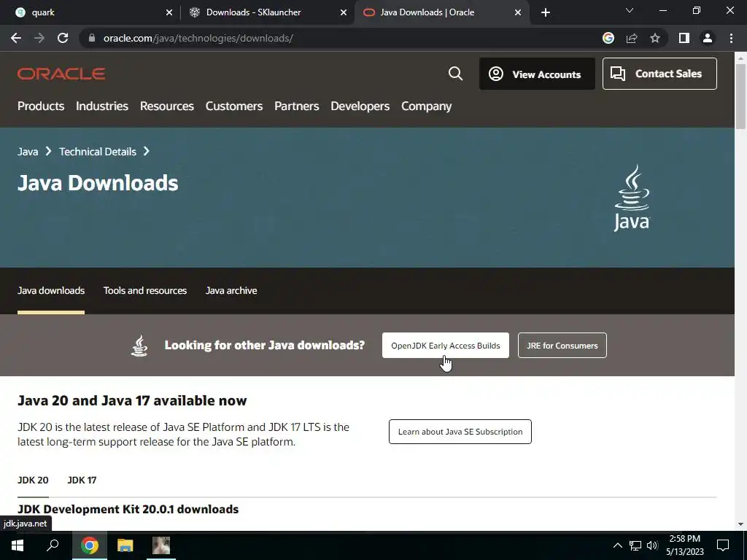Screen dimensions: 747x560
Task: Show hidden system tray icons
Action: click(x=617, y=545)
